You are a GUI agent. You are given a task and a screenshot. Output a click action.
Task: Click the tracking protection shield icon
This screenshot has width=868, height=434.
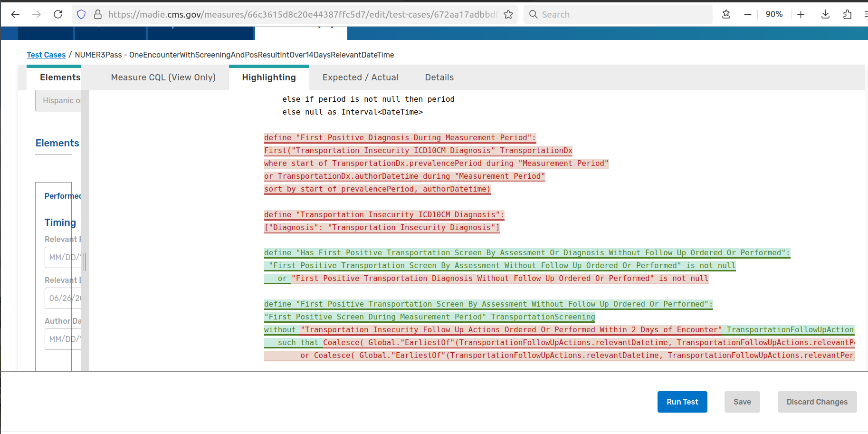point(81,14)
